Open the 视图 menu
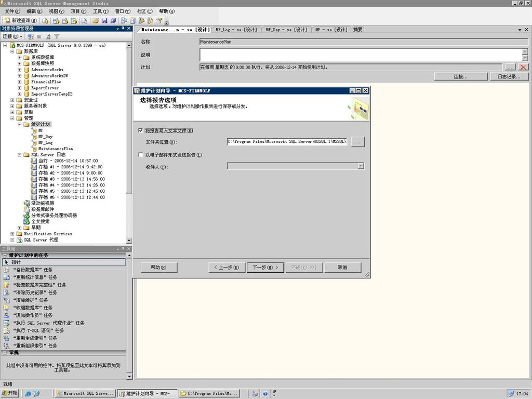Viewport: 532px width, 399px height. pyautogui.click(x=56, y=11)
